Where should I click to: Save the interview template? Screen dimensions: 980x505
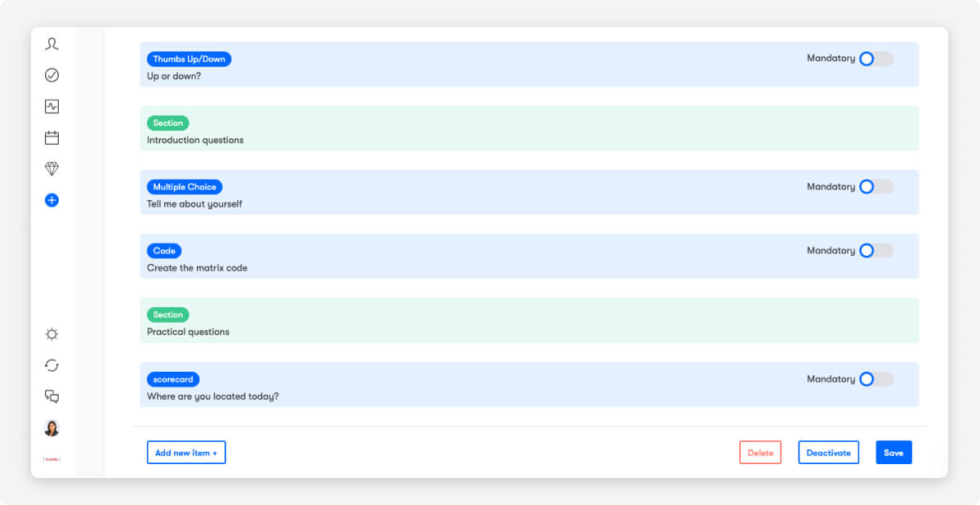893,453
